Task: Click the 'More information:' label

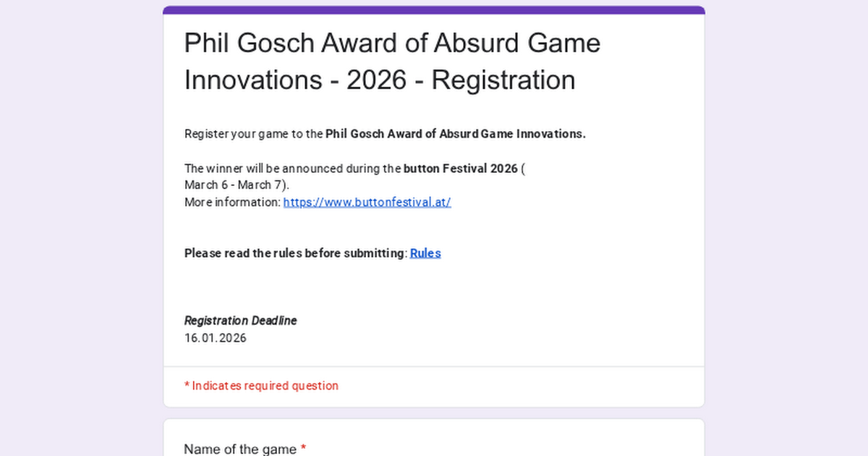Action: pos(232,202)
